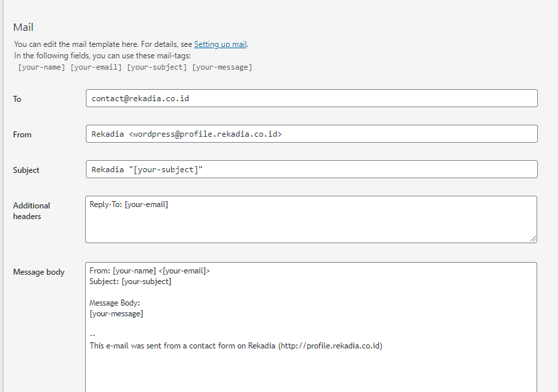Click the "To" field label
This screenshot has width=558, height=392.
17,99
